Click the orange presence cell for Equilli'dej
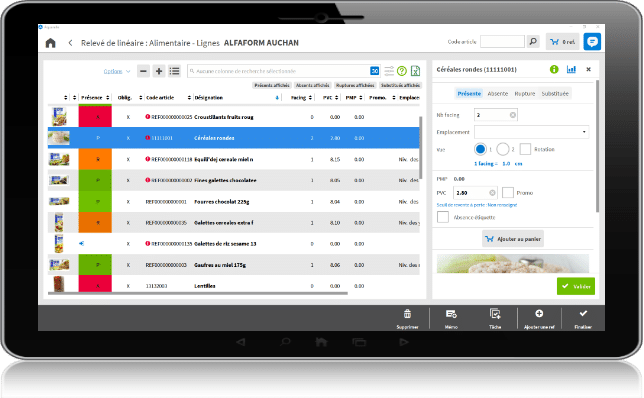Image resolution: width=644 pixels, height=398 pixels. point(95,159)
